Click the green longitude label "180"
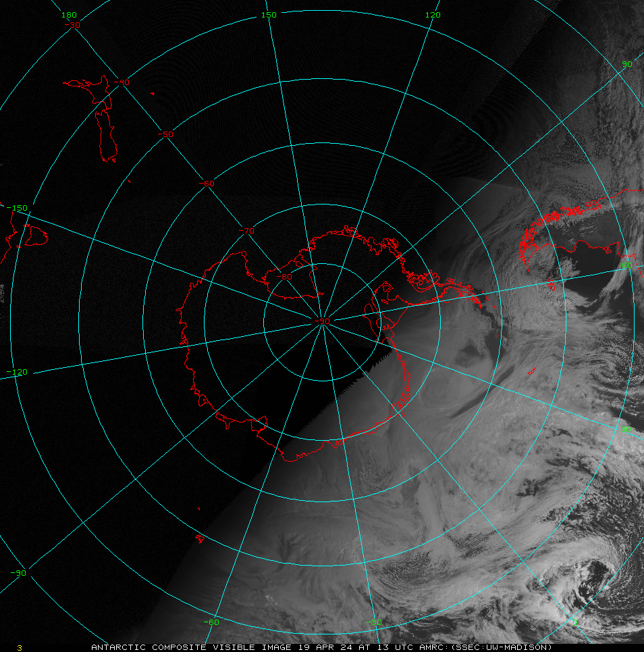 [69, 15]
